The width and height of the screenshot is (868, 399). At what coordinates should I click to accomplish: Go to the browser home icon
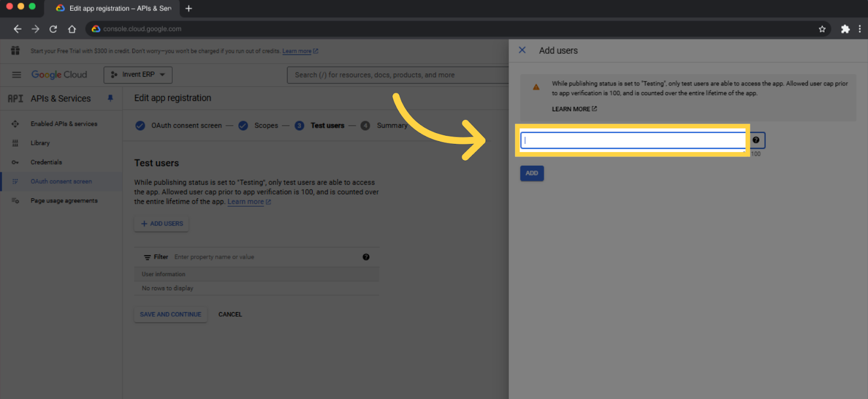[x=72, y=29]
